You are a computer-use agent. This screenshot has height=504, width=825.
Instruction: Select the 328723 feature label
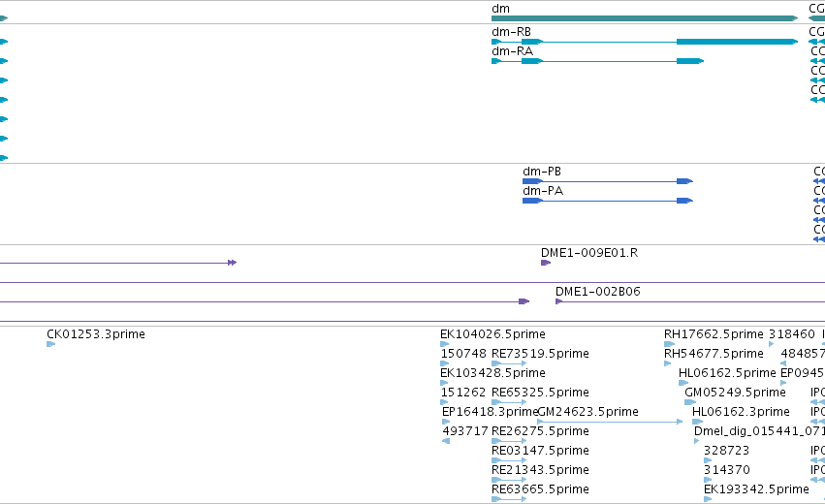pos(727,451)
